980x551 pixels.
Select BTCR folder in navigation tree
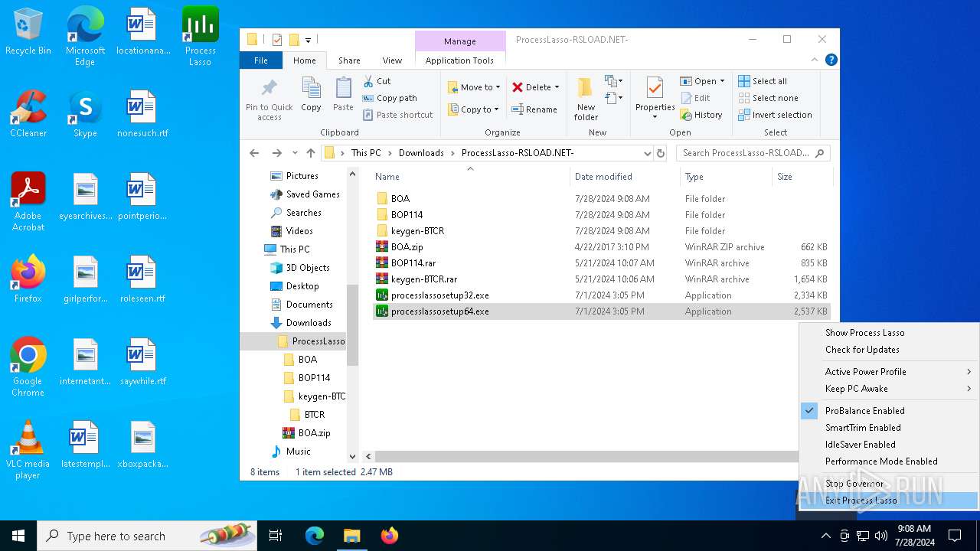(x=314, y=414)
